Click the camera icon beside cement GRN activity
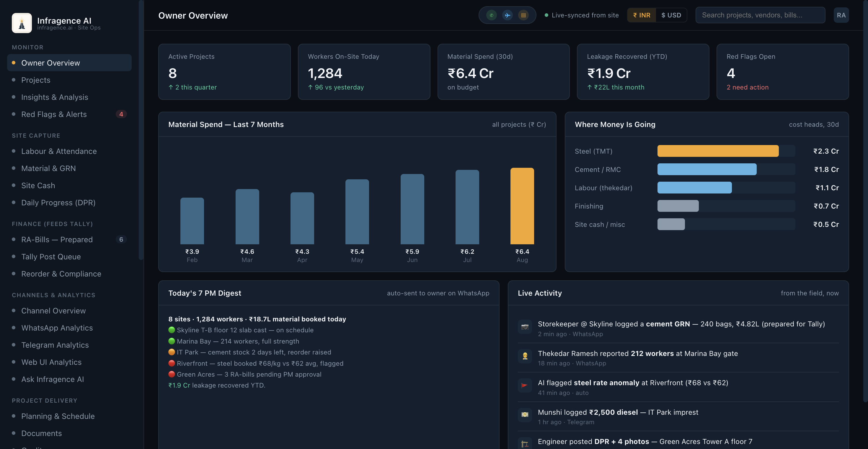This screenshot has height=449, width=868. point(525,327)
